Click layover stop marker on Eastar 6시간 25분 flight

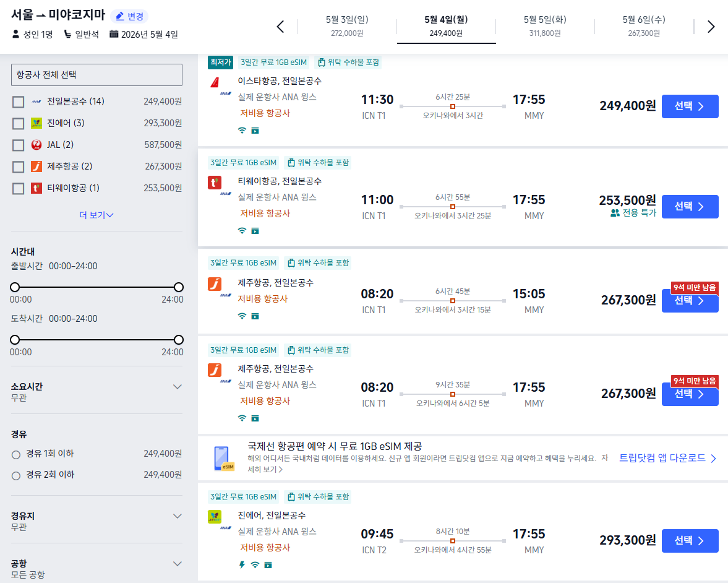coord(453,106)
